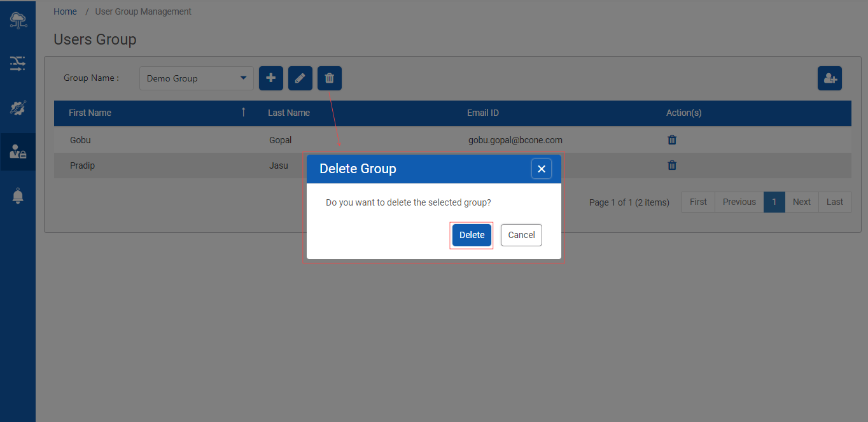Click Page 1 of 1 (2 items) text

(x=629, y=202)
